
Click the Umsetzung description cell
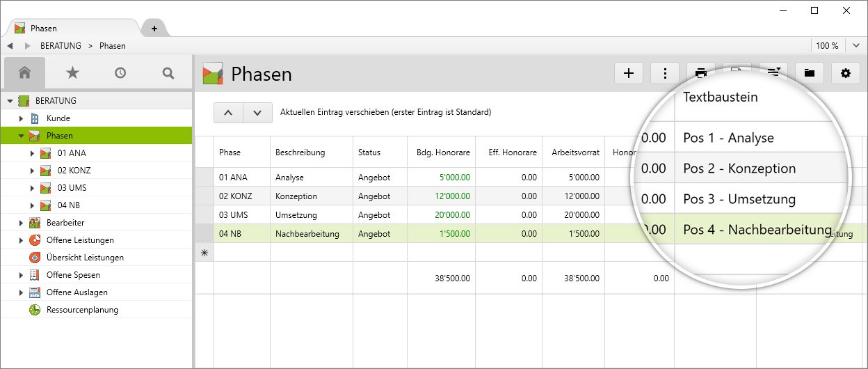311,215
